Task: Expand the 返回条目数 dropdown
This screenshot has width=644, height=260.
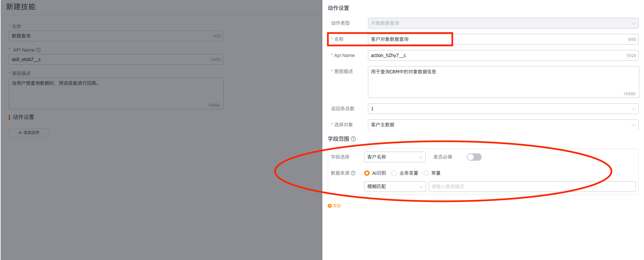Action: (503, 109)
